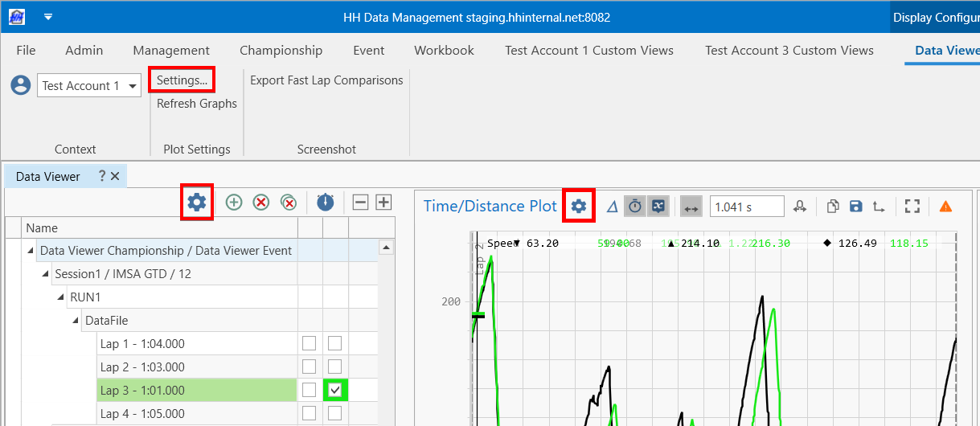
Task: Check the second checkbox for Lap 4
Action: click(335, 414)
